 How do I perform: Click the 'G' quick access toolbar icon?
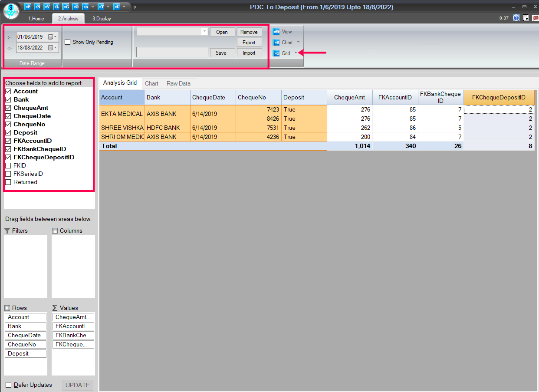point(66,7)
